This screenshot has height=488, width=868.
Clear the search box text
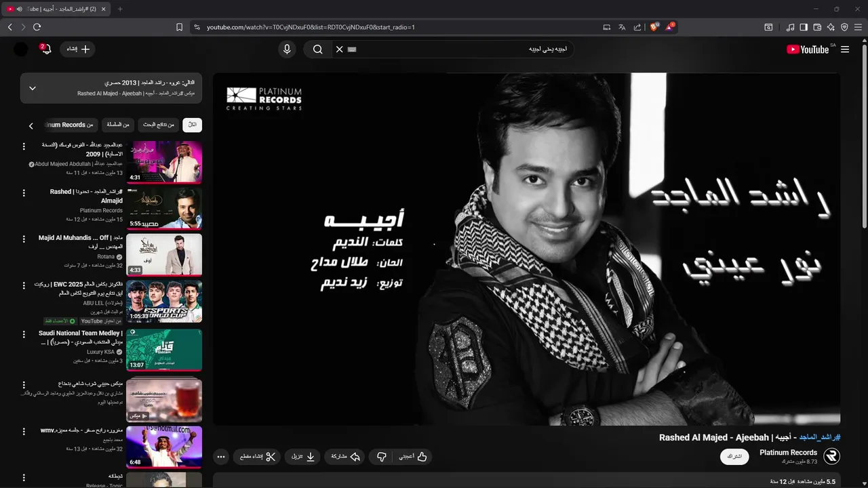[340, 49]
